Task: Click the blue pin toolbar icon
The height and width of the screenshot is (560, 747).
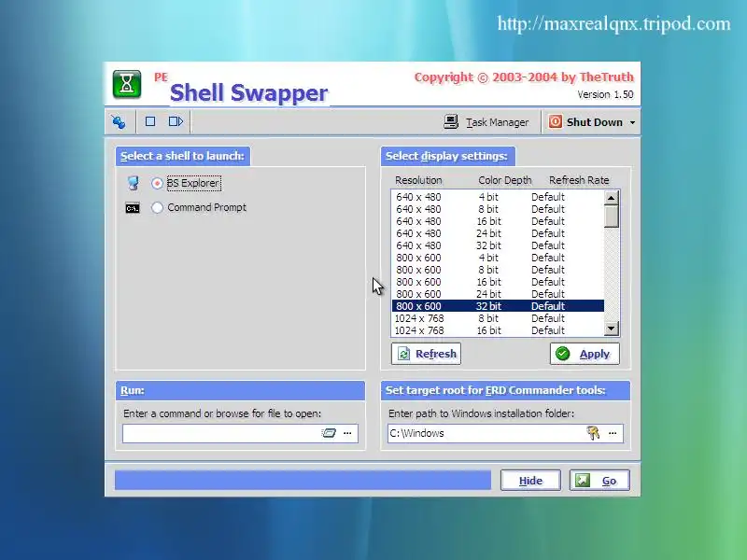Action: [x=119, y=122]
